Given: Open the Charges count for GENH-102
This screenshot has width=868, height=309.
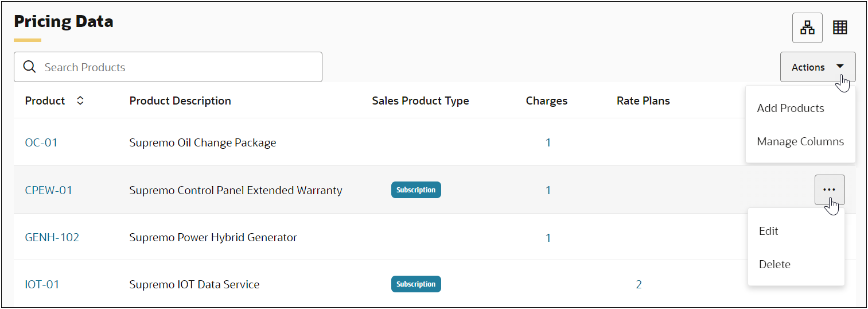Looking at the screenshot, I should [548, 237].
